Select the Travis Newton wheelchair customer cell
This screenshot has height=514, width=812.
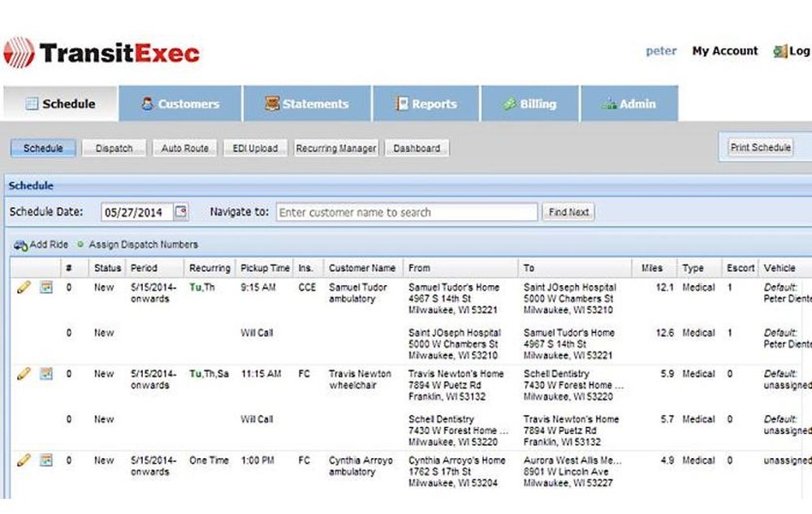[x=360, y=379]
